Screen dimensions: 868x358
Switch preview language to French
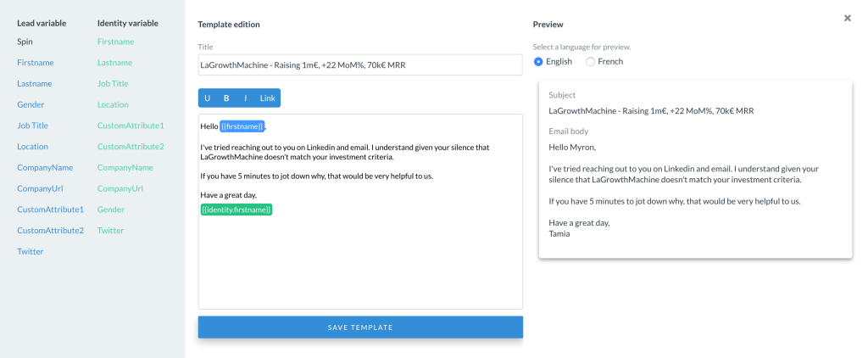590,62
